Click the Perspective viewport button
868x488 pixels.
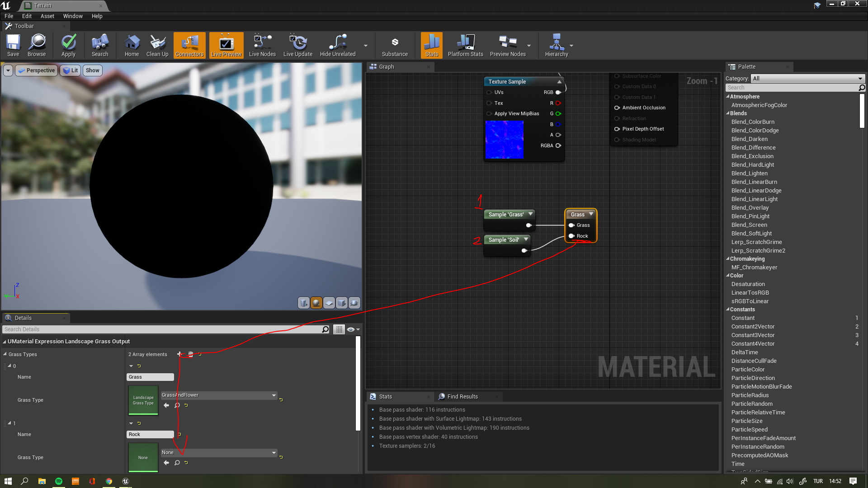[37, 70]
